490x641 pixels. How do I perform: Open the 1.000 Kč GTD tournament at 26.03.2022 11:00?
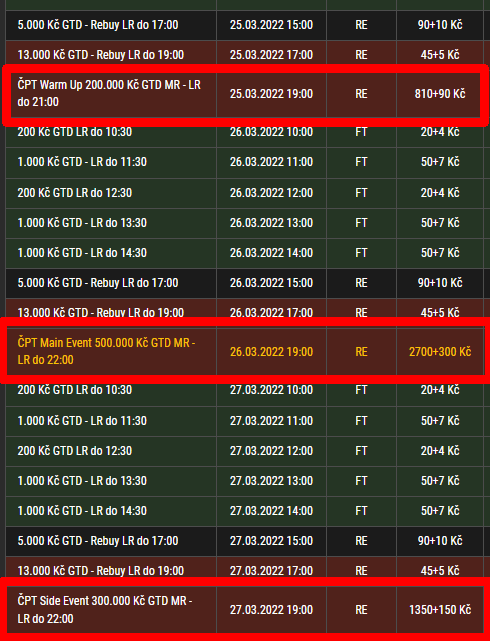(x=244, y=162)
